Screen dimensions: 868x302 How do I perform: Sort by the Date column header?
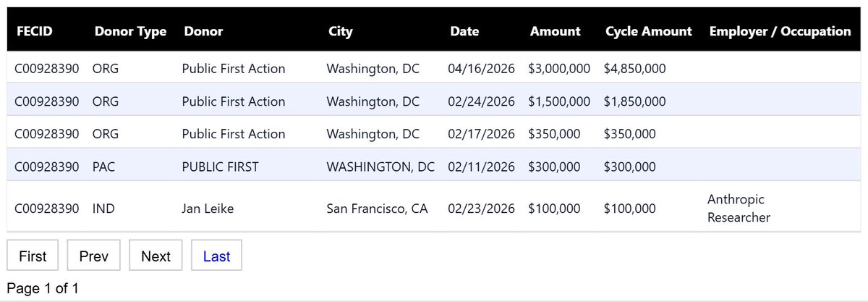[x=464, y=31]
